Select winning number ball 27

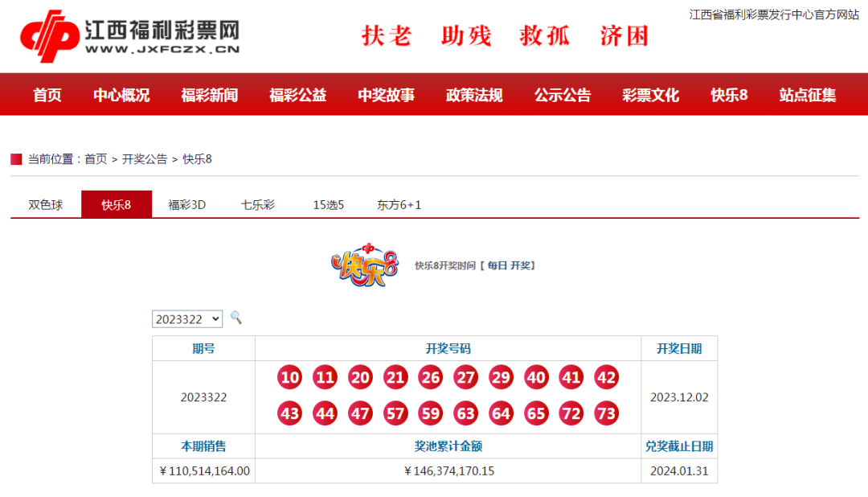pyautogui.click(x=465, y=377)
